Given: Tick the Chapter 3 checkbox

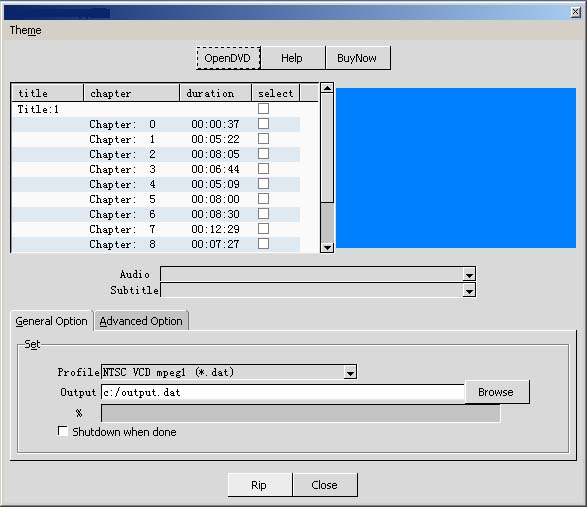Looking at the screenshot, I should (263, 169).
